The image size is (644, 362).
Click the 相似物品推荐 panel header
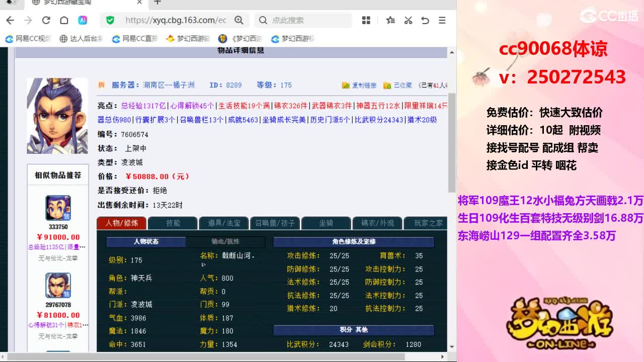[x=58, y=175]
